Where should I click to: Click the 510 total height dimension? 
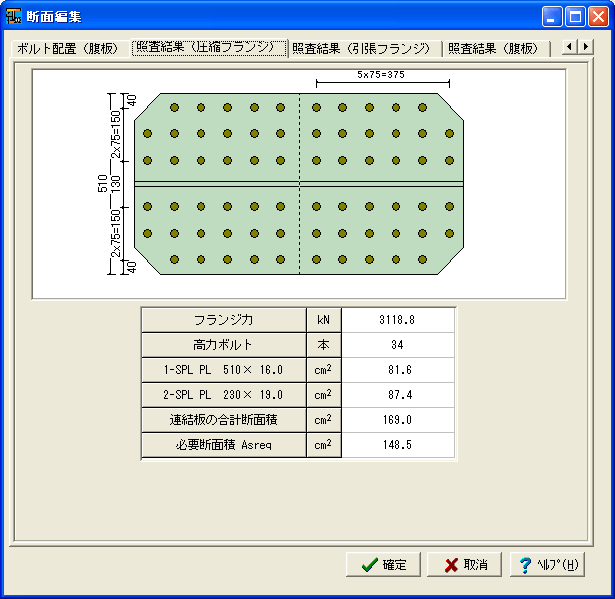pos(102,184)
